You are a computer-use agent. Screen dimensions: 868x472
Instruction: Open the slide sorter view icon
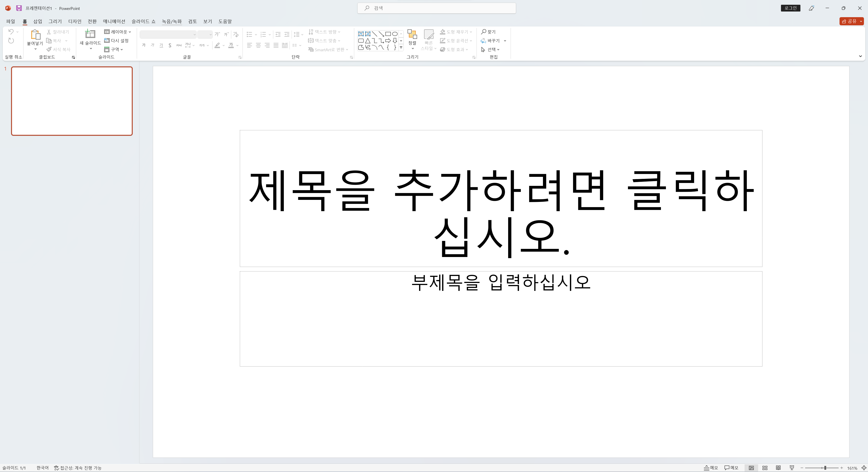[764, 468]
